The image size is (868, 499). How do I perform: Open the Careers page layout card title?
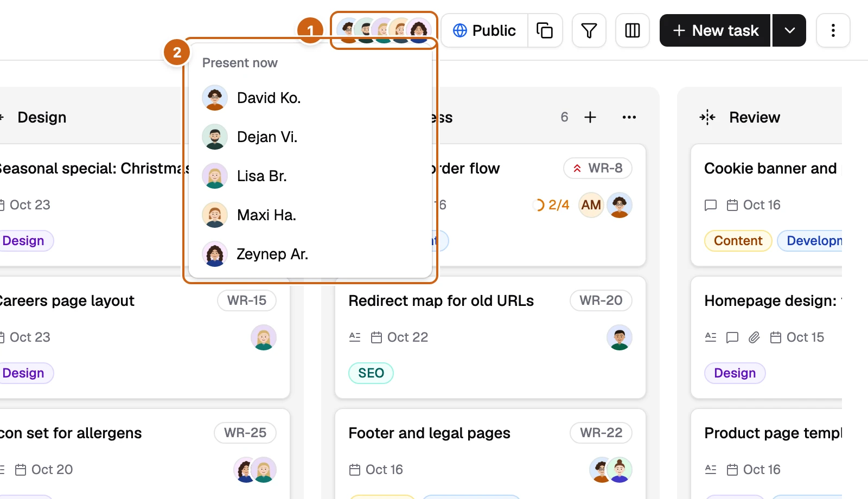[x=66, y=300]
